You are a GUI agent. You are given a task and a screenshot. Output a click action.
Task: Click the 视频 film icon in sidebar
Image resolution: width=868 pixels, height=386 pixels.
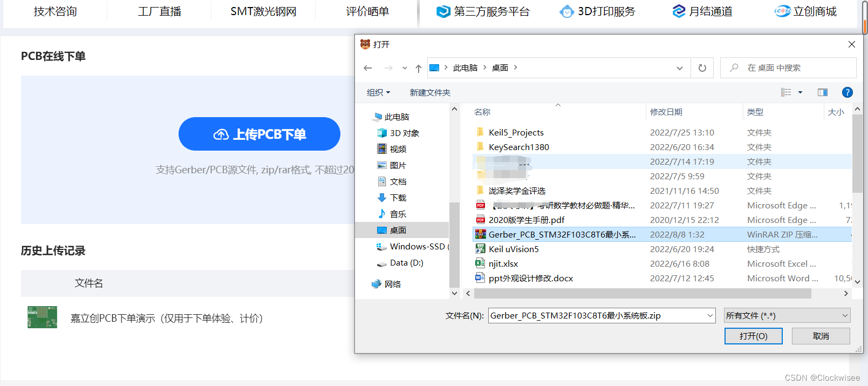click(x=382, y=149)
